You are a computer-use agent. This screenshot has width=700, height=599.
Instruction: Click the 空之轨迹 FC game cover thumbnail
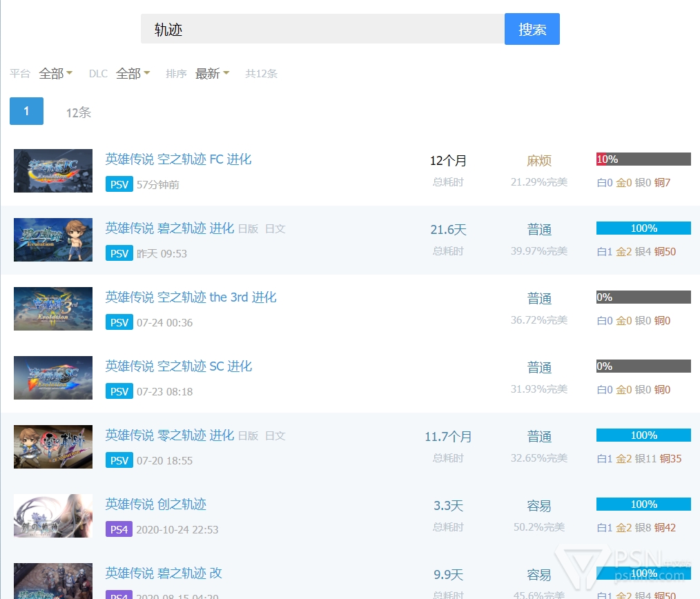53,170
